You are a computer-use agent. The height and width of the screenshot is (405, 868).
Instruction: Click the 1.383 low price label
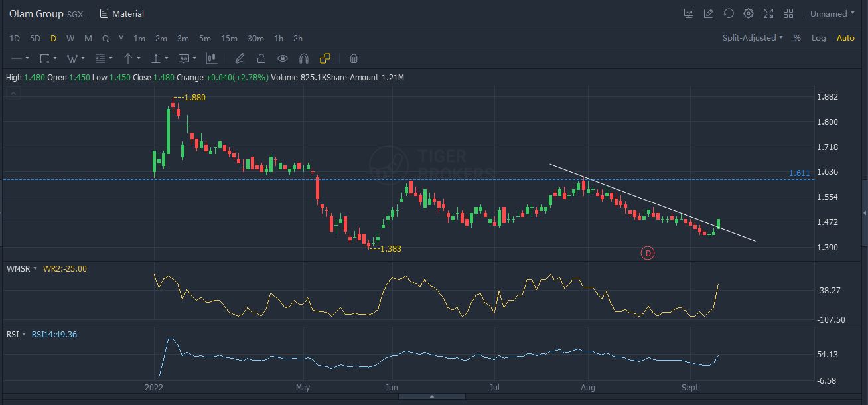390,248
